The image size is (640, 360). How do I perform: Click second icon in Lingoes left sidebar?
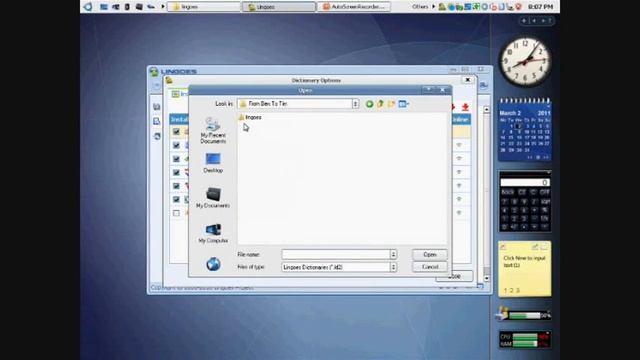(x=157, y=121)
